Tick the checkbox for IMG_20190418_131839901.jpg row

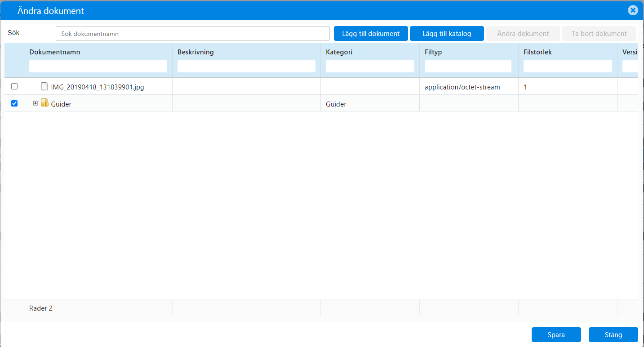(14, 86)
